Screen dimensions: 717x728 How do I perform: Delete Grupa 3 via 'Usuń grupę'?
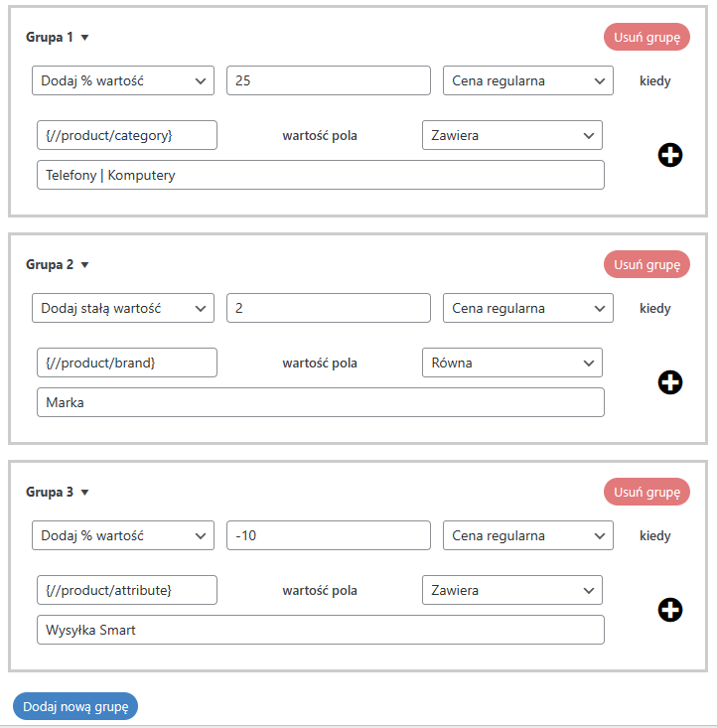[646, 492]
